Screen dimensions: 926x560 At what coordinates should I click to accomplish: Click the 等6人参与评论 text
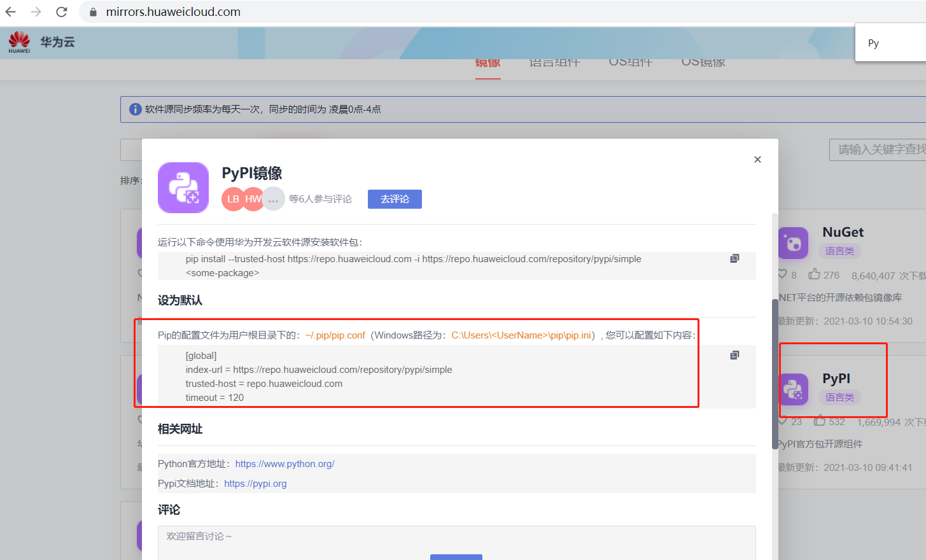pyautogui.click(x=320, y=199)
